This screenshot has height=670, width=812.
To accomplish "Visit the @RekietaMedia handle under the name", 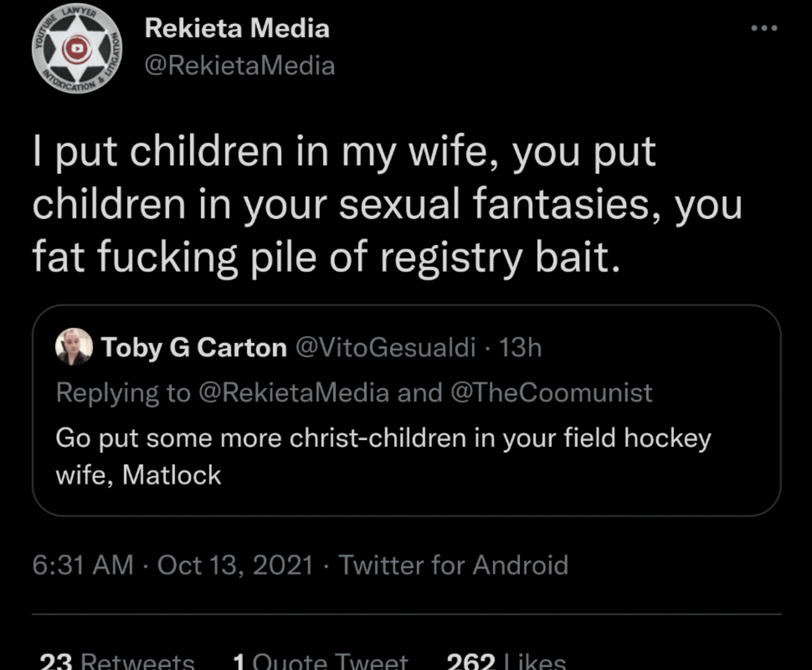I will [240, 65].
